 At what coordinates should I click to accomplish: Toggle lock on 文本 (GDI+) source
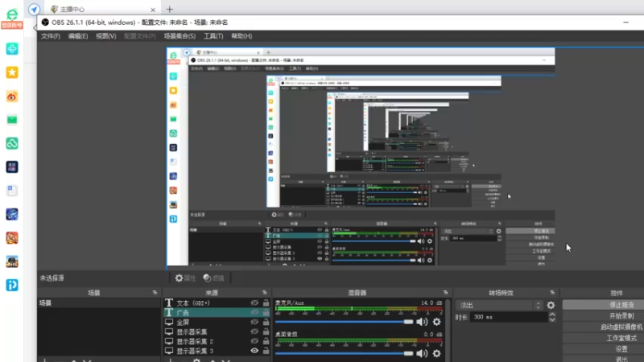pos(266,303)
